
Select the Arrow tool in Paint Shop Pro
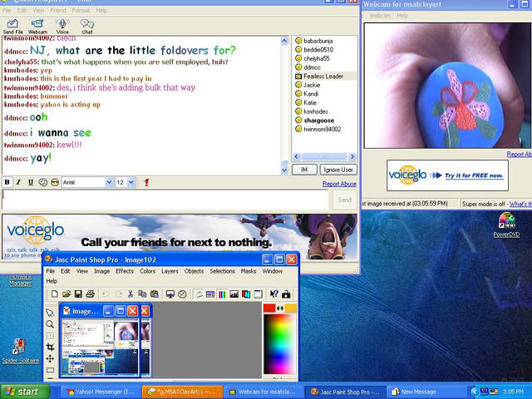50,313
